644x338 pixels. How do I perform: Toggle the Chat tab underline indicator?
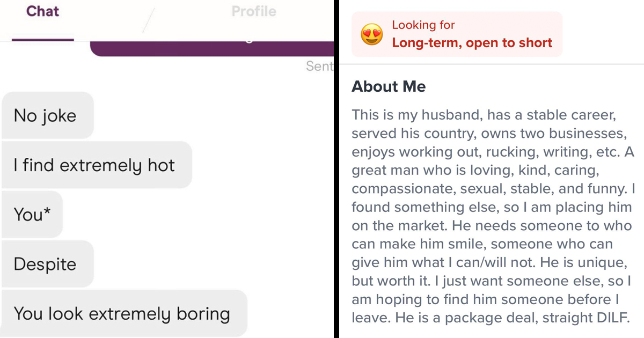[42, 38]
